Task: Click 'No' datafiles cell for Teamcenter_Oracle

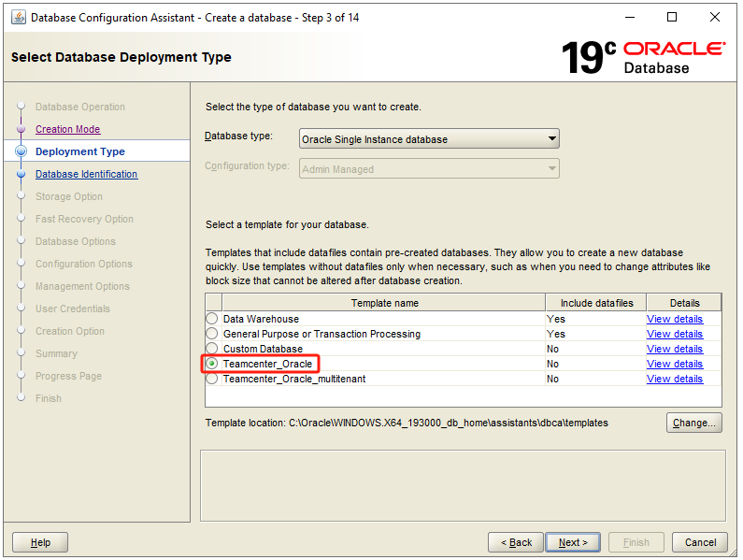Action: pyautogui.click(x=595, y=364)
